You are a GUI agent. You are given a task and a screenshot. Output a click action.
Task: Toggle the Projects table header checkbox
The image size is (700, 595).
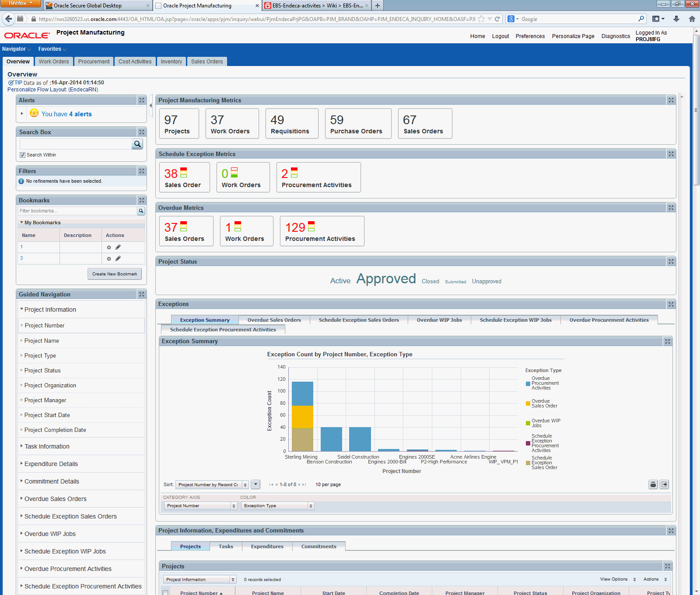click(165, 593)
